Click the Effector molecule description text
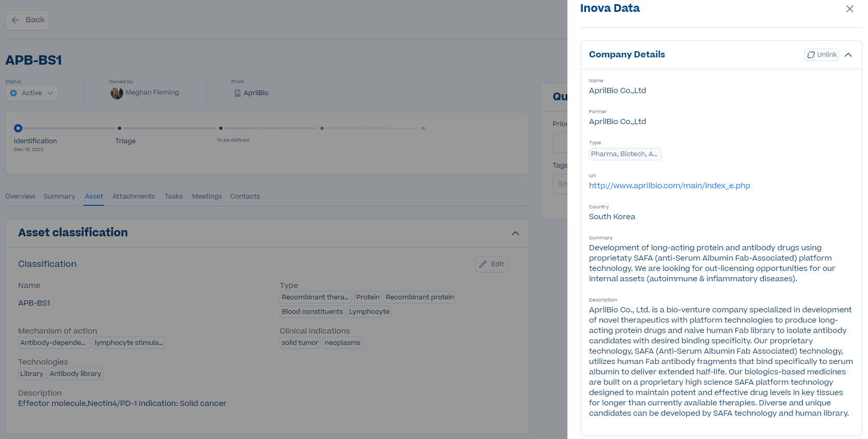 (x=122, y=403)
